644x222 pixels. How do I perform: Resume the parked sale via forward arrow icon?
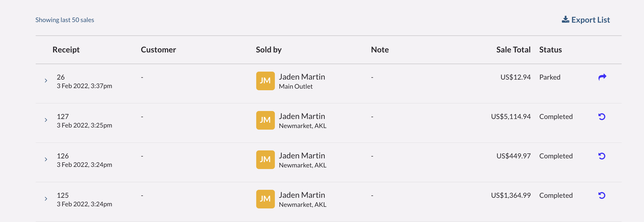tap(602, 77)
